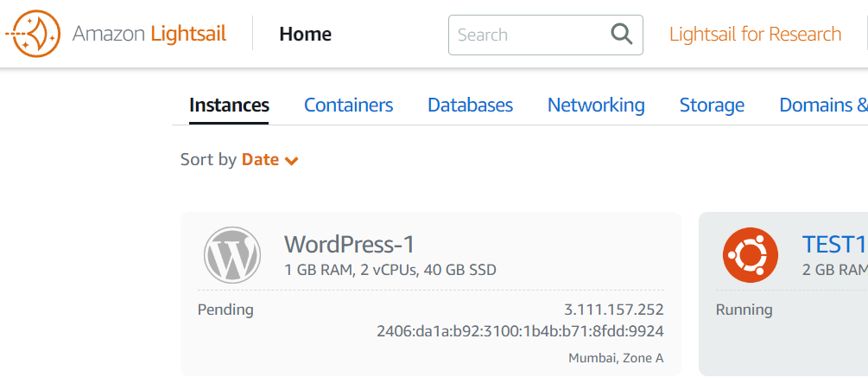868x390 pixels.
Task: Click the Amazon Lightsail wordmark text
Action: (x=149, y=35)
